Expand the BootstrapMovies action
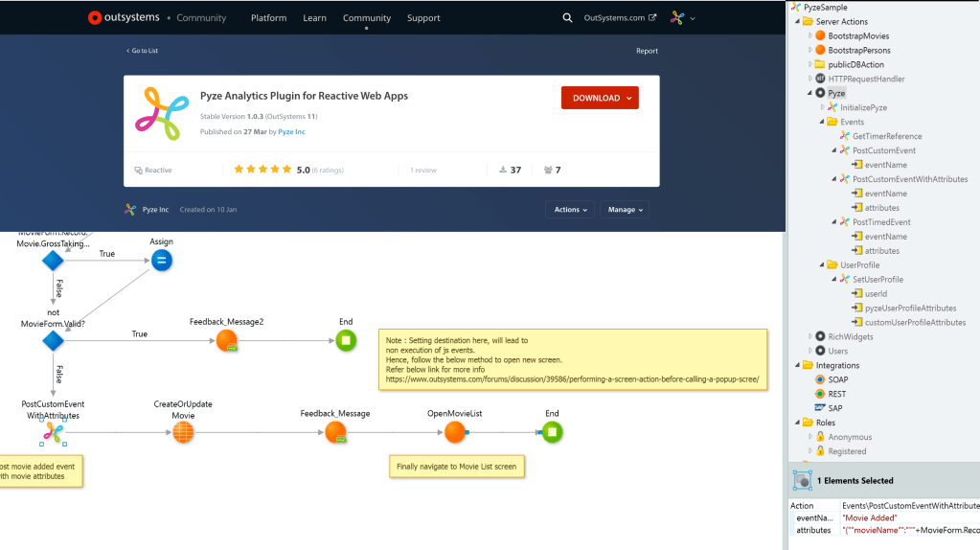Viewport: 980px width, 550px height. click(x=810, y=35)
